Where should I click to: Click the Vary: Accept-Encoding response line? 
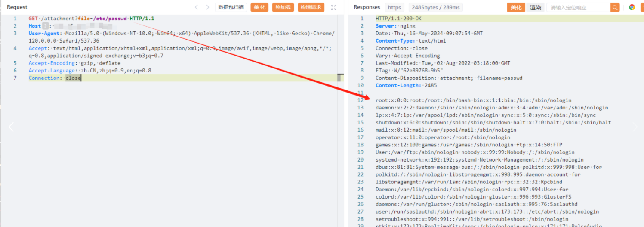(407, 56)
